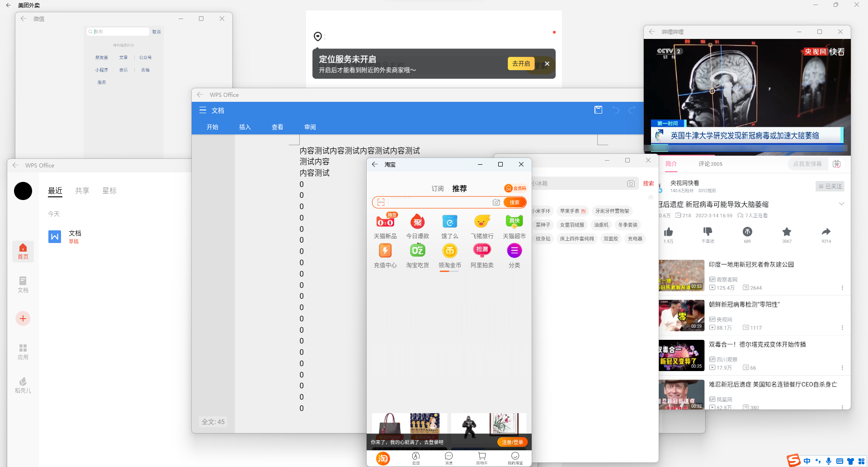Open more options for 朝鲜新冠病毒检测 video
The width and height of the screenshot is (868, 467).
pyautogui.click(x=842, y=328)
